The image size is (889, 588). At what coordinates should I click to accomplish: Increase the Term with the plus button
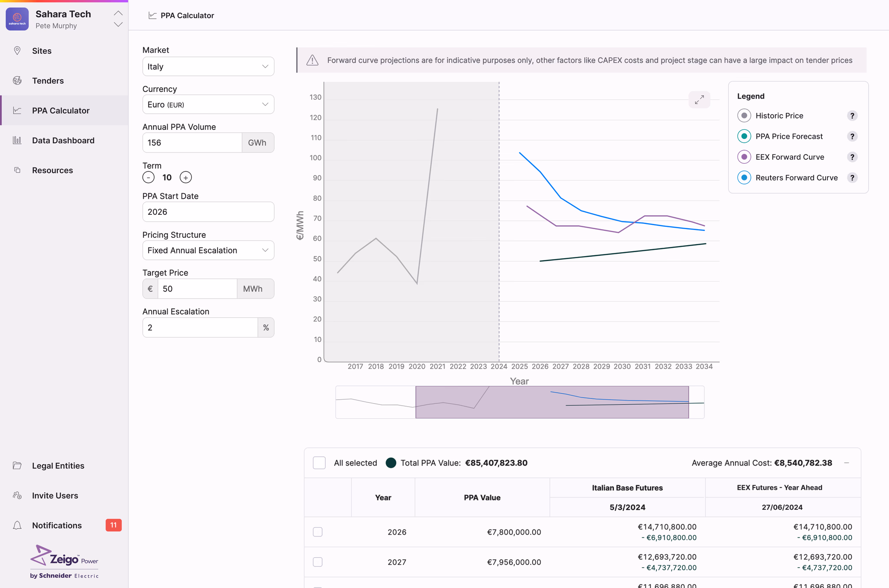(x=186, y=177)
